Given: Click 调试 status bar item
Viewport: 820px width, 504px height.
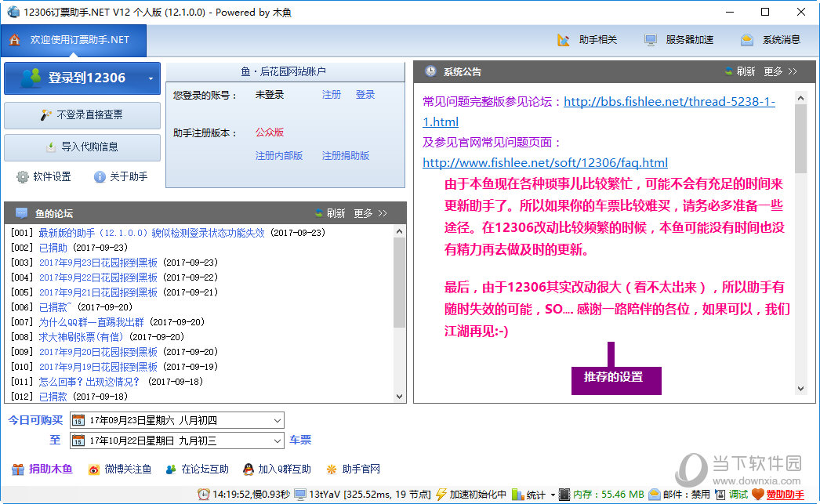Looking at the screenshot, I should point(731,494).
